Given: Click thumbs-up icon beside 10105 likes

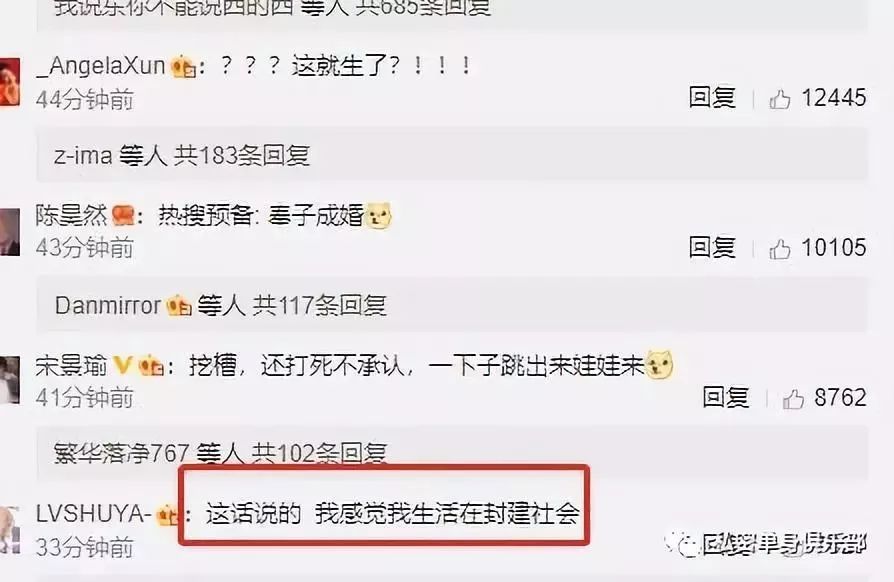Looking at the screenshot, I should (x=779, y=249).
